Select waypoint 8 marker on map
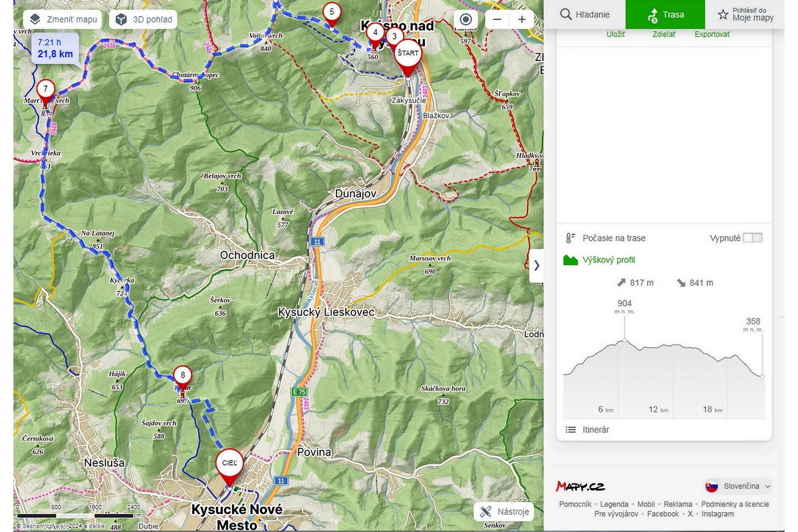 pos(183,375)
